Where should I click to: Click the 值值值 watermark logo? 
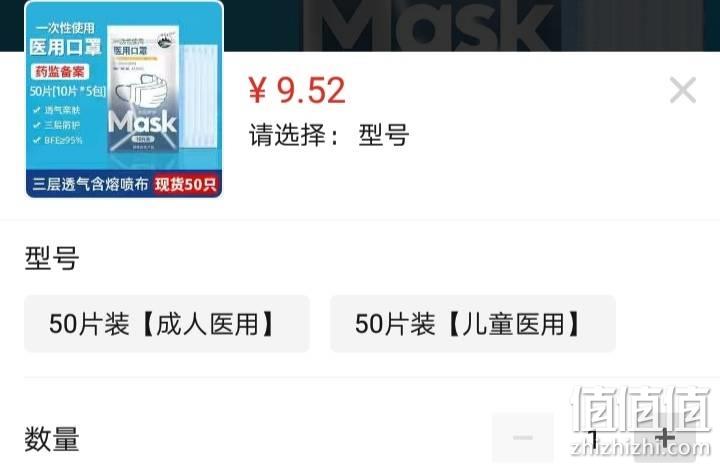[641, 409]
